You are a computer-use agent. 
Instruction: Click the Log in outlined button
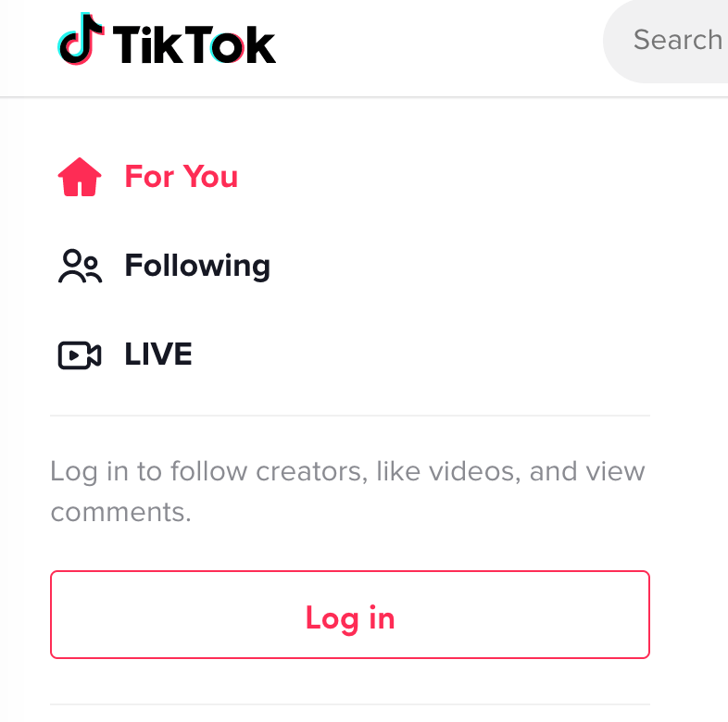click(349, 615)
